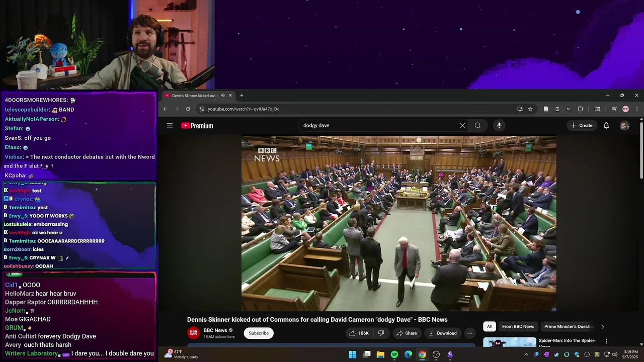Screen dimensions: 644x362
Task: Open OBS Studio from the taskbar
Action: click(x=436, y=354)
